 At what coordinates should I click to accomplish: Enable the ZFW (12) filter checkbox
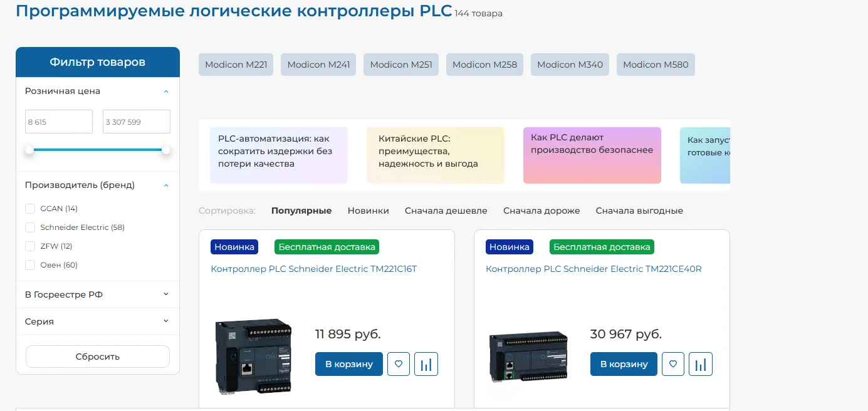(x=30, y=246)
